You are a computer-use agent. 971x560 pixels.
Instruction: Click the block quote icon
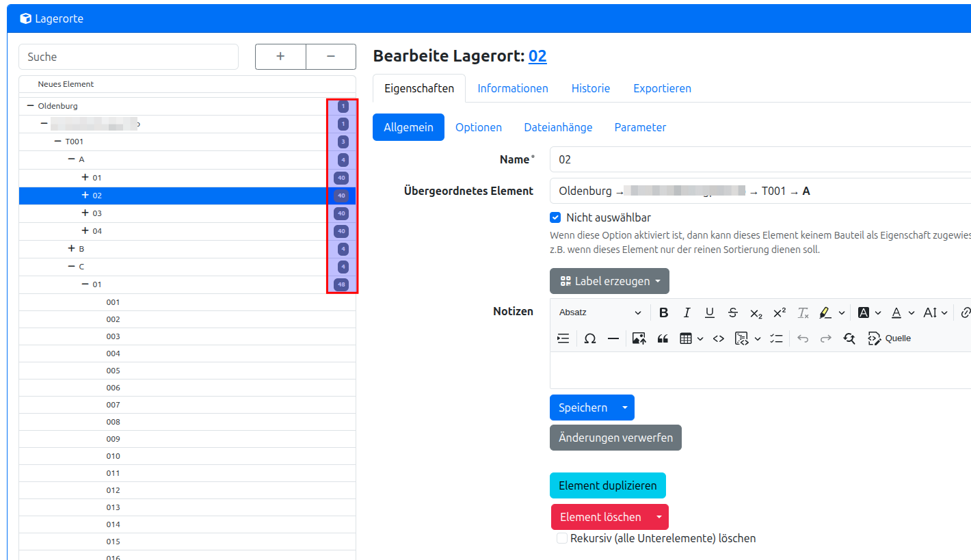click(x=662, y=338)
